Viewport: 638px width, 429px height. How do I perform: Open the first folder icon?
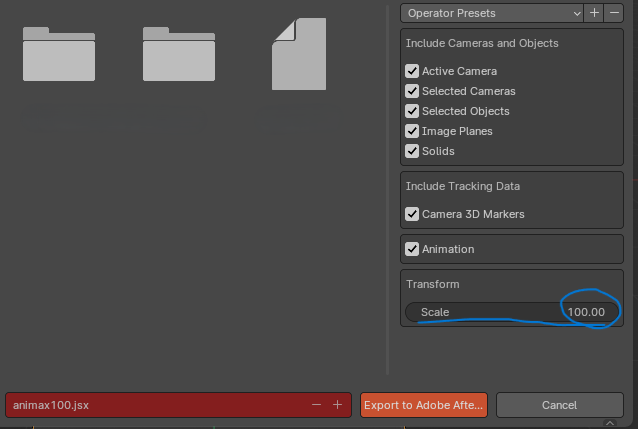click(59, 54)
